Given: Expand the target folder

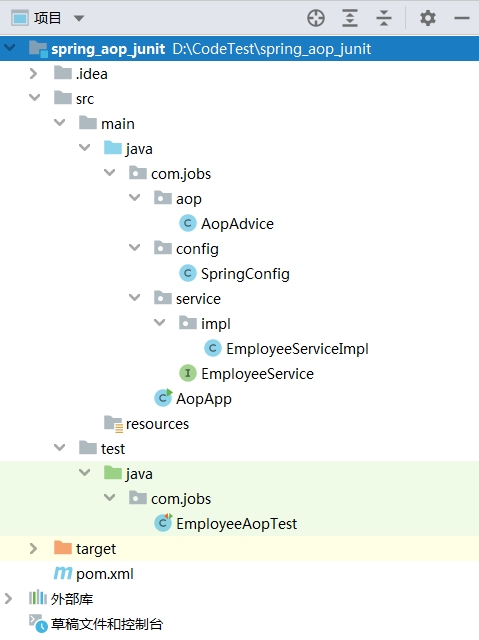Looking at the screenshot, I should click(x=33, y=548).
